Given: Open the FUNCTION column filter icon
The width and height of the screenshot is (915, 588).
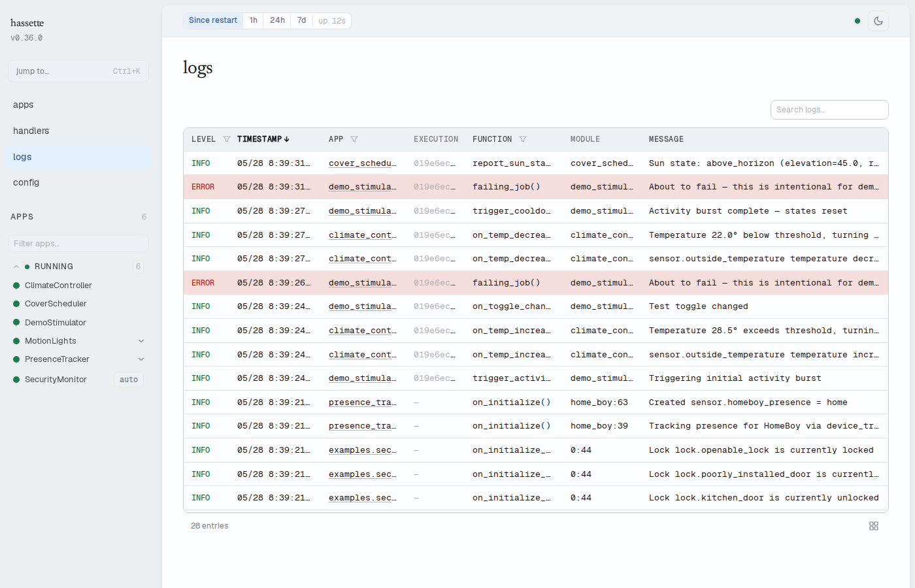Looking at the screenshot, I should point(523,139).
